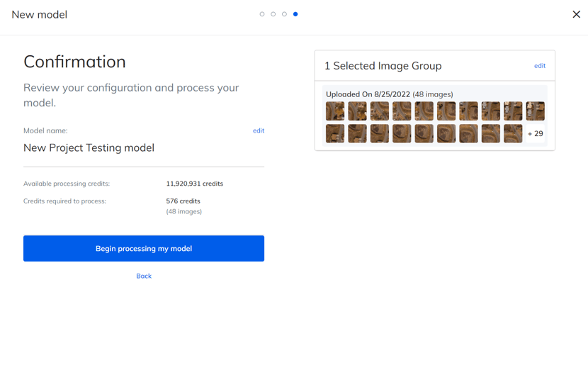Click the New Project Testing model name
Image resolution: width=588 pixels, height=375 pixels.
[89, 147]
